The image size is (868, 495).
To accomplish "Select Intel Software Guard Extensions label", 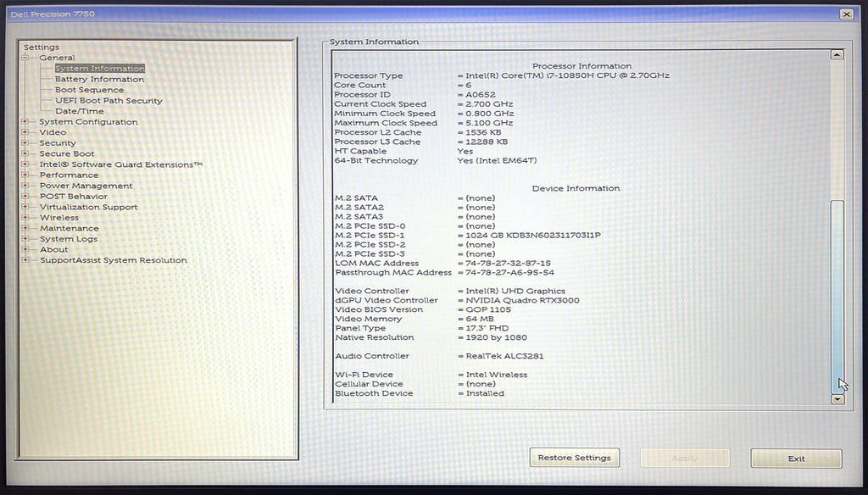I will coord(120,164).
